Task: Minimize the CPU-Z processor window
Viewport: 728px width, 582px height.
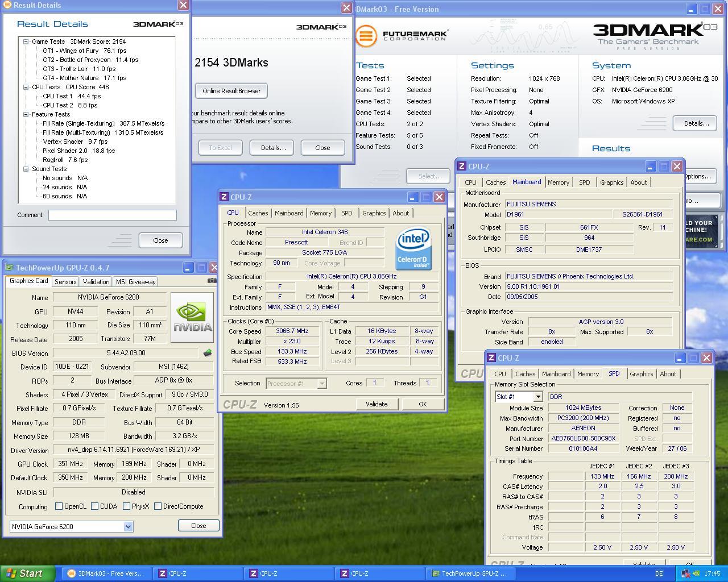Action: (x=412, y=197)
